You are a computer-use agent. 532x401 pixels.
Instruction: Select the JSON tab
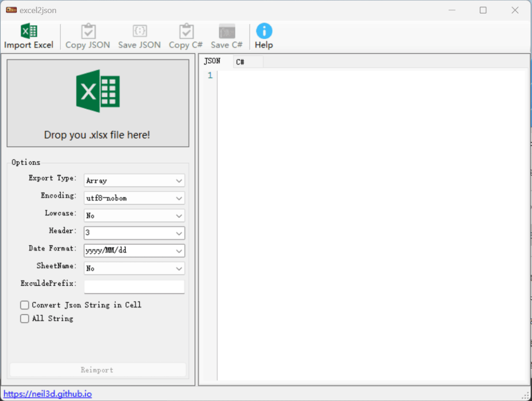coord(212,61)
